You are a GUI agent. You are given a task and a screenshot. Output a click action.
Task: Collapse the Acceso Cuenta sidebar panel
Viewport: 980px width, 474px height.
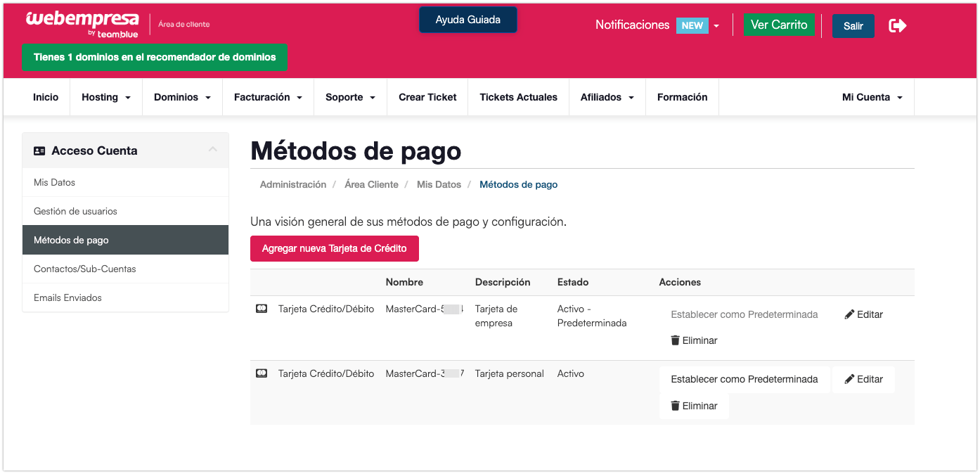coord(213,150)
